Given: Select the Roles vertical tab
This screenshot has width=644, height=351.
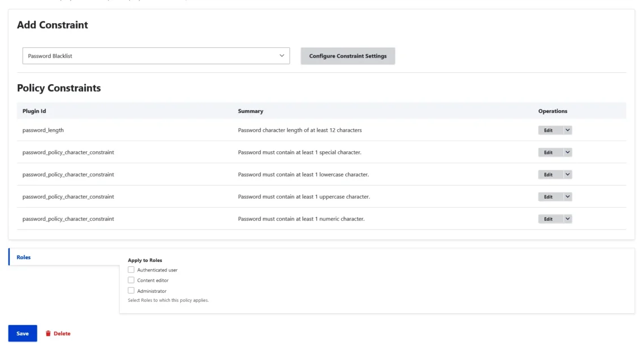Looking at the screenshot, I should (x=24, y=257).
